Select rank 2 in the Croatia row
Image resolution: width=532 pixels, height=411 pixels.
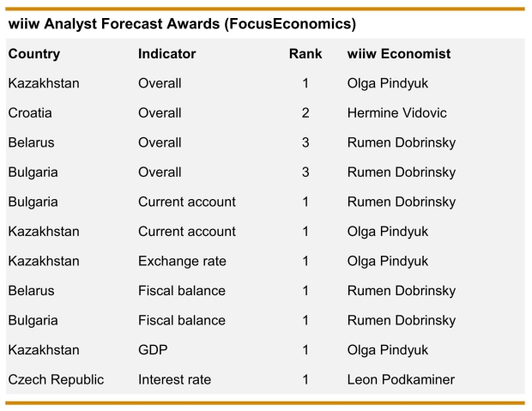click(305, 112)
